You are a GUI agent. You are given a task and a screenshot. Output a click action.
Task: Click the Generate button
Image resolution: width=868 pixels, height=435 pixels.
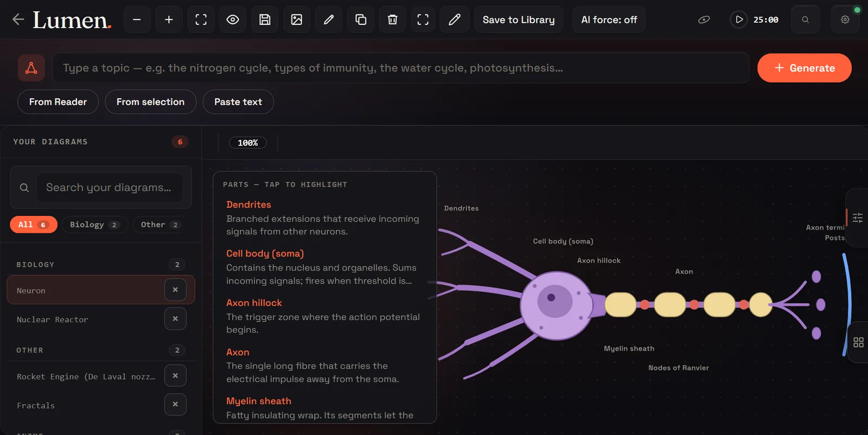805,68
